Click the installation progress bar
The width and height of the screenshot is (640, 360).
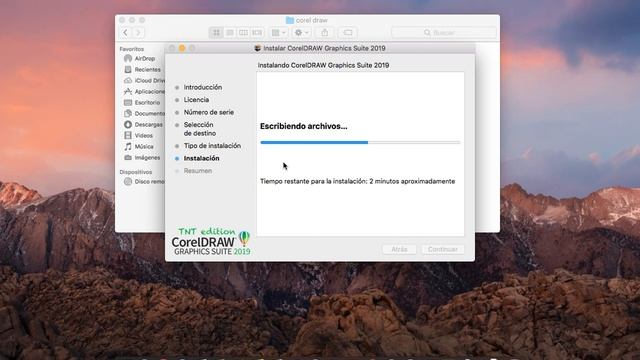360,142
